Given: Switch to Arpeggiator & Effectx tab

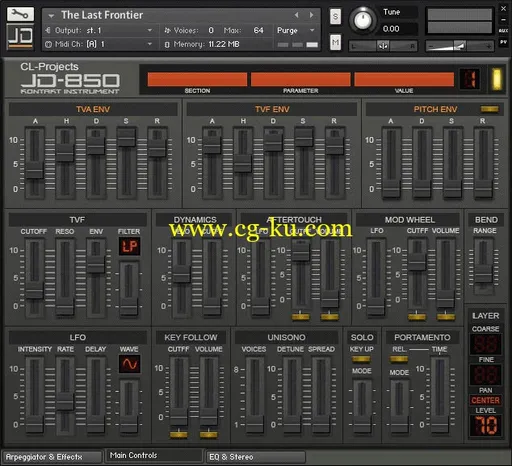Looking at the screenshot, I should (x=52, y=457).
